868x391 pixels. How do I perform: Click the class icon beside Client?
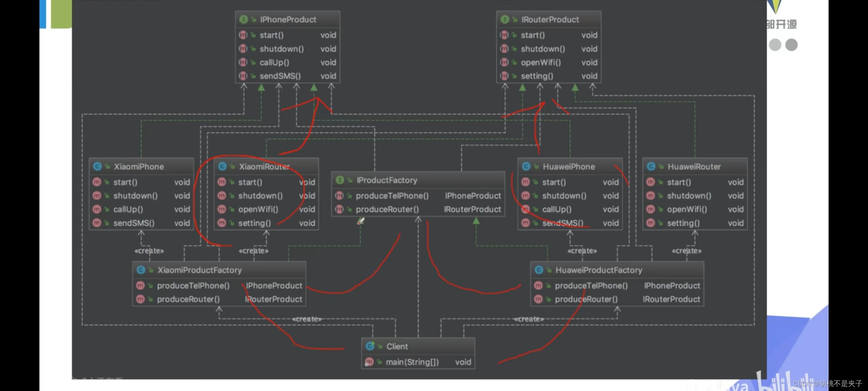[370, 346]
